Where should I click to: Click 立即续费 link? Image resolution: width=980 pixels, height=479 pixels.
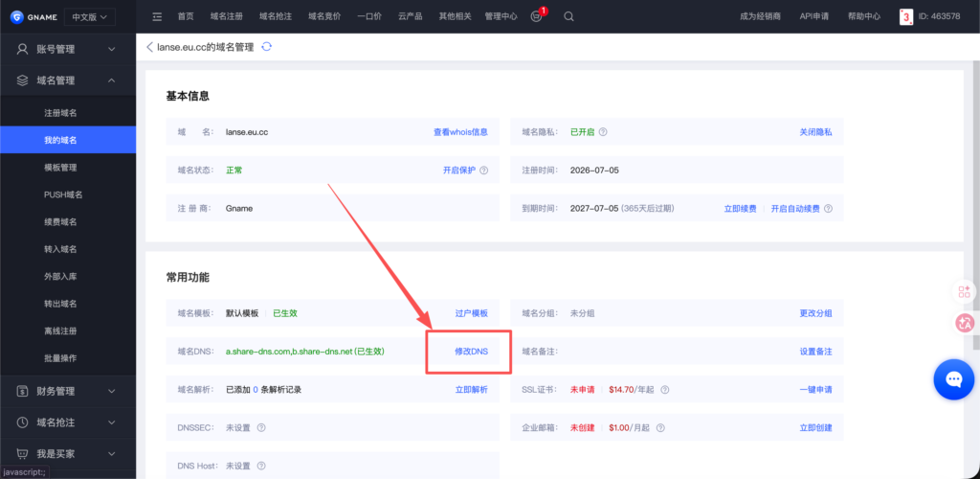[740, 208]
